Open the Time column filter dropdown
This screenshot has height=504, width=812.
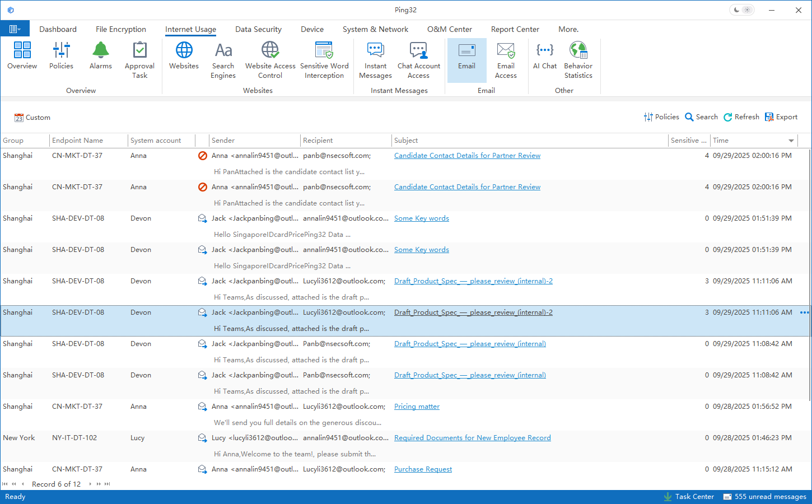pos(791,141)
